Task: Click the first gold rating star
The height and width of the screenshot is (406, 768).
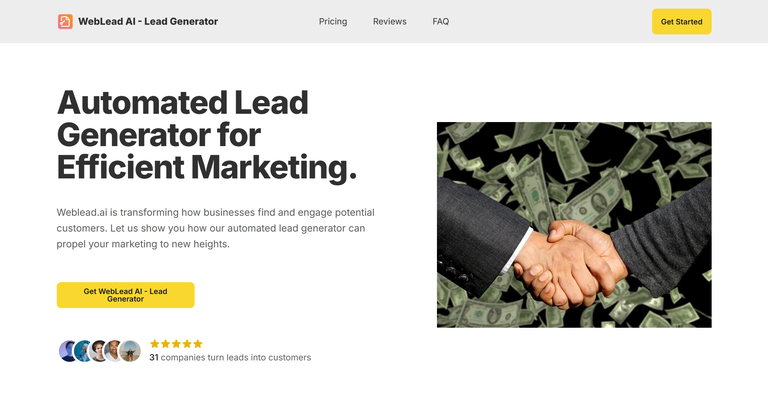Action: [x=155, y=344]
